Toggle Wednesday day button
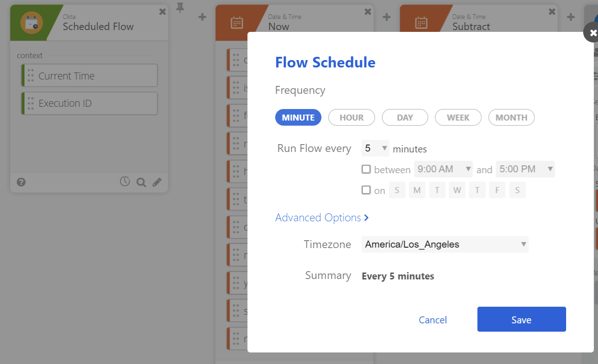Image resolution: width=598 pixels, height=364 pixels. pos(457,190)
